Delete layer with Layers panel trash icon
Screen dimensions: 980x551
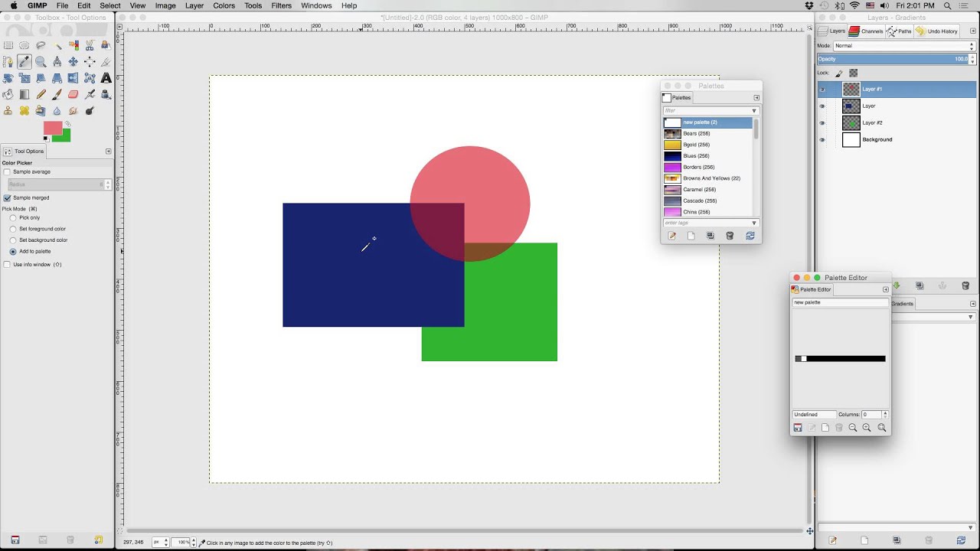pyautogui.click(x=965, y=285)
